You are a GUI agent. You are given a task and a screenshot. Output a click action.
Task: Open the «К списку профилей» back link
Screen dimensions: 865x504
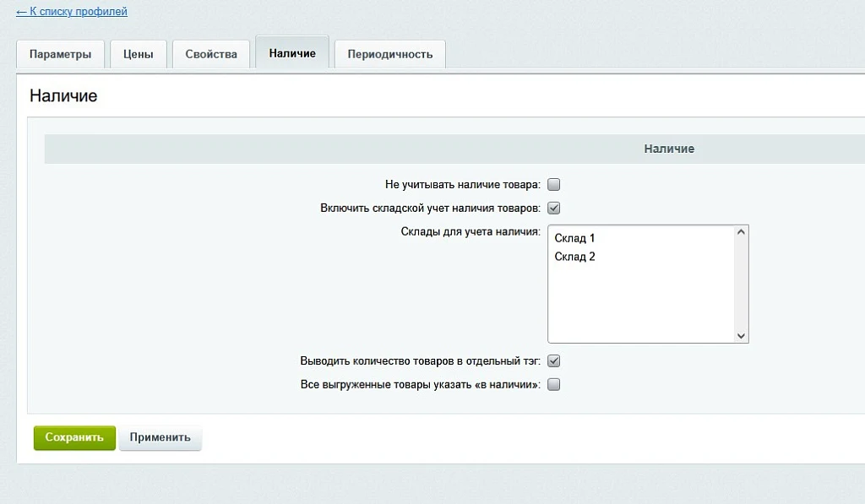72,12
